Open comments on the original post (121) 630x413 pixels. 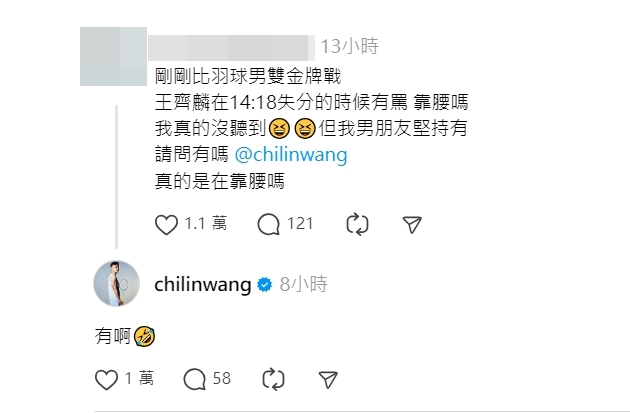[x=268, y=224]
